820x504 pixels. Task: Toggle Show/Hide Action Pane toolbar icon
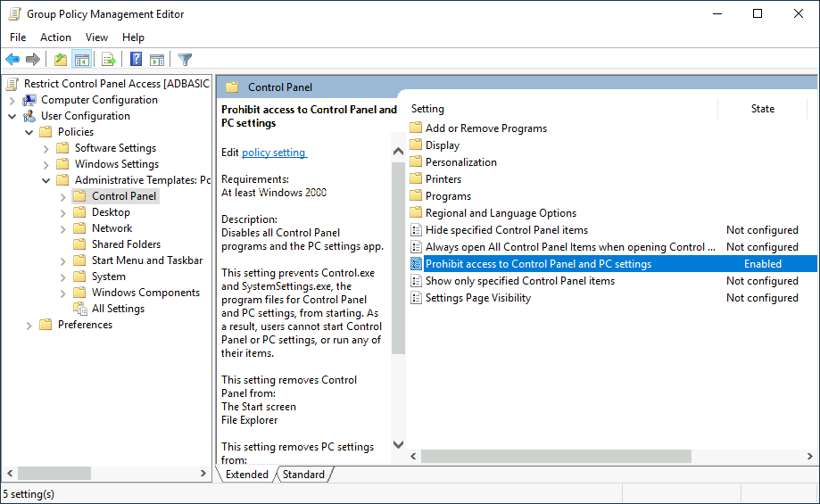pos(157,60)
